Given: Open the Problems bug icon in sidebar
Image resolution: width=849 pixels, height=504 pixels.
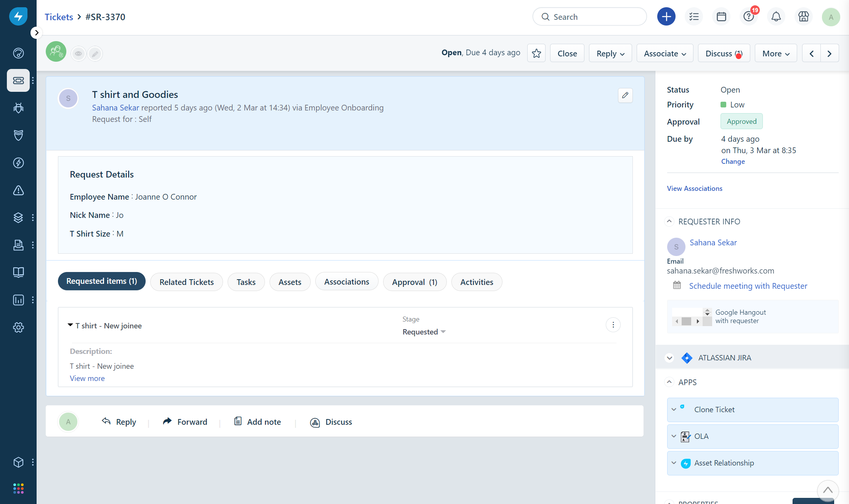Looking at the screenshot, I should coord(18,108).
